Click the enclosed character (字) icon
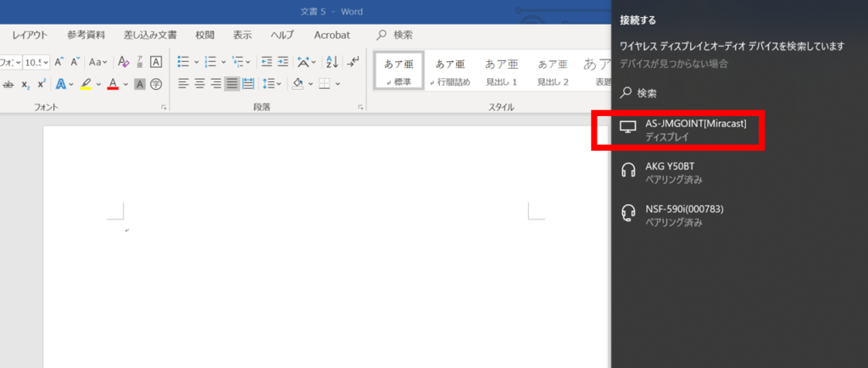 [x=156, y=84]
